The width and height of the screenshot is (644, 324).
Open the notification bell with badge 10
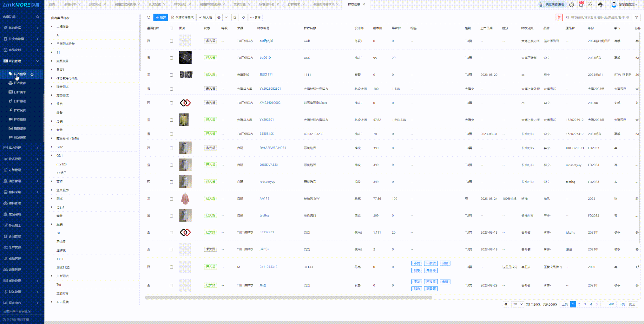pos(581,4)
